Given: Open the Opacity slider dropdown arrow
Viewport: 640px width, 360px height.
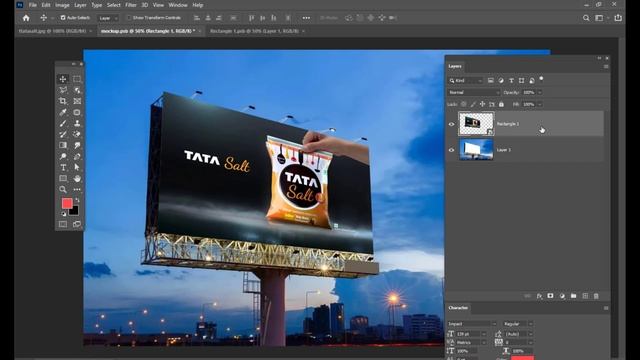Looking at the screenshot, I should 540,92.
